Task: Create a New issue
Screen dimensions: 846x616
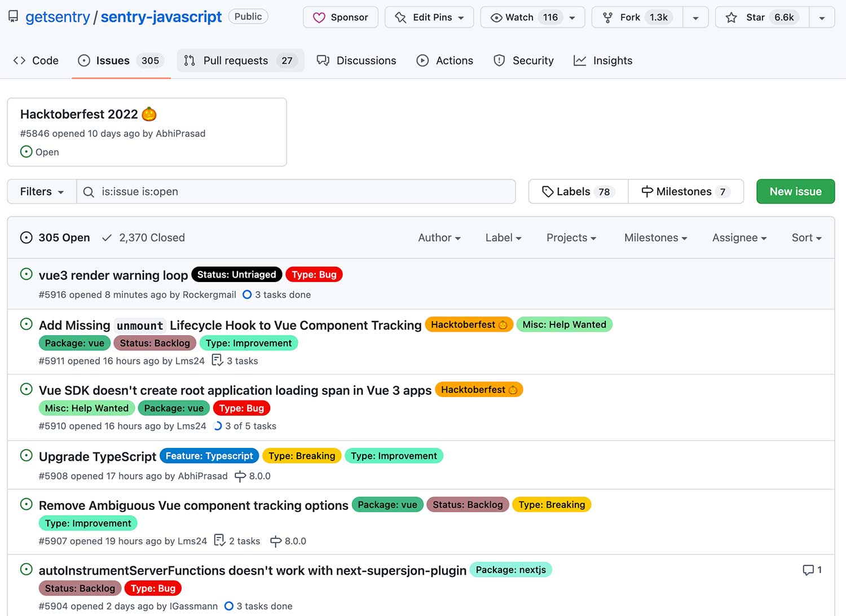Action: pyautogui.click(x=795, y=192)
